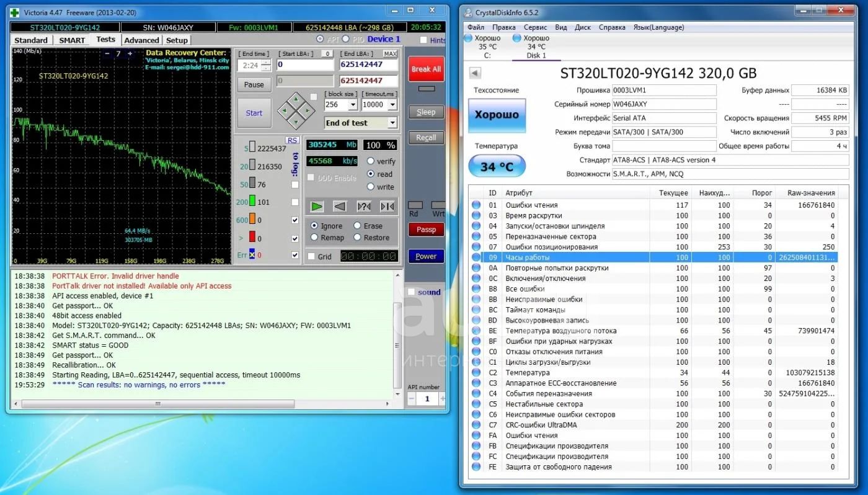Decrease the API number with minus
868x495 pixels.
tap(412, 399)
